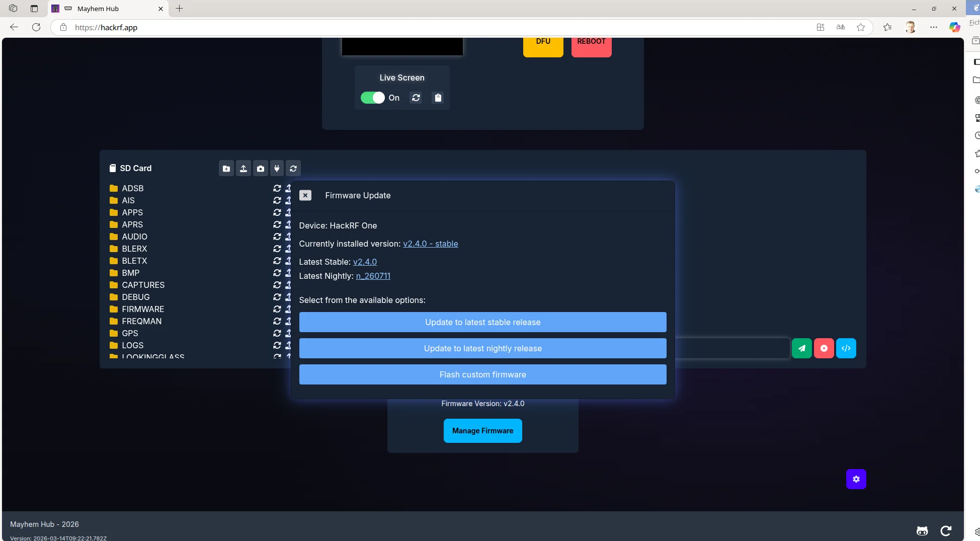Click the command input field

tap(732, 348)
